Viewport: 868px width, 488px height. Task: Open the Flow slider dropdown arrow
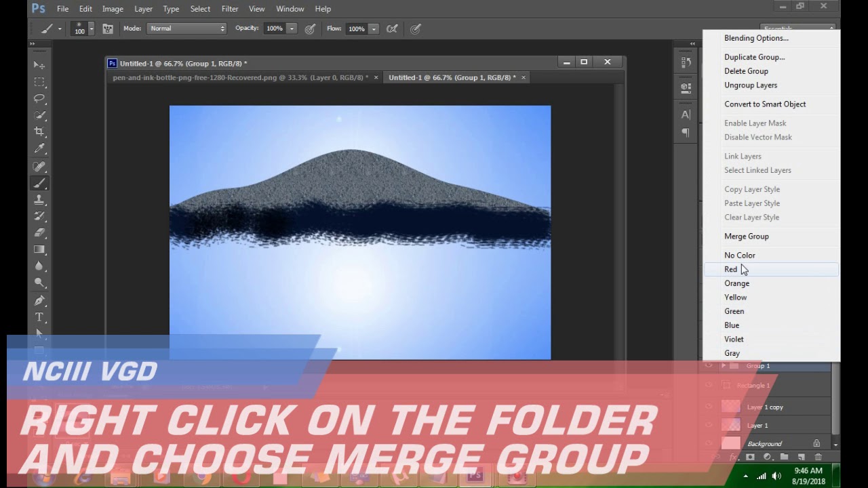(373, 28)
